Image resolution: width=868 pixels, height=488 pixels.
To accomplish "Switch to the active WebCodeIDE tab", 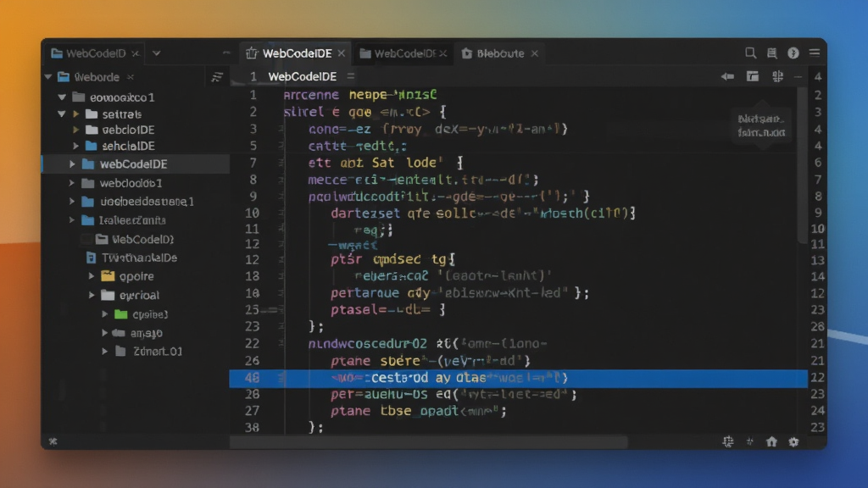I will click(x=297, y=53).
